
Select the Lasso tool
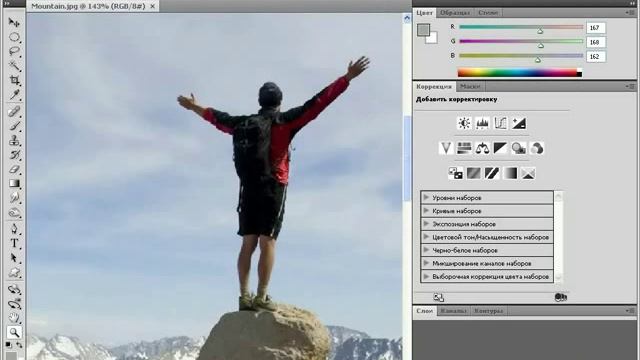click(x=14, y=51)
